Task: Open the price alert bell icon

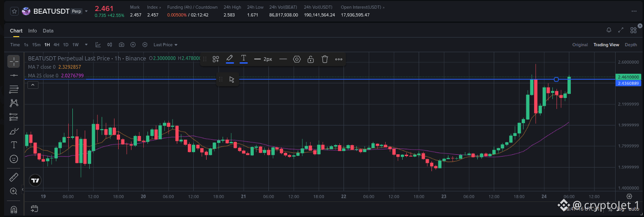Action: pyautogui.click(x=609, y=30)
